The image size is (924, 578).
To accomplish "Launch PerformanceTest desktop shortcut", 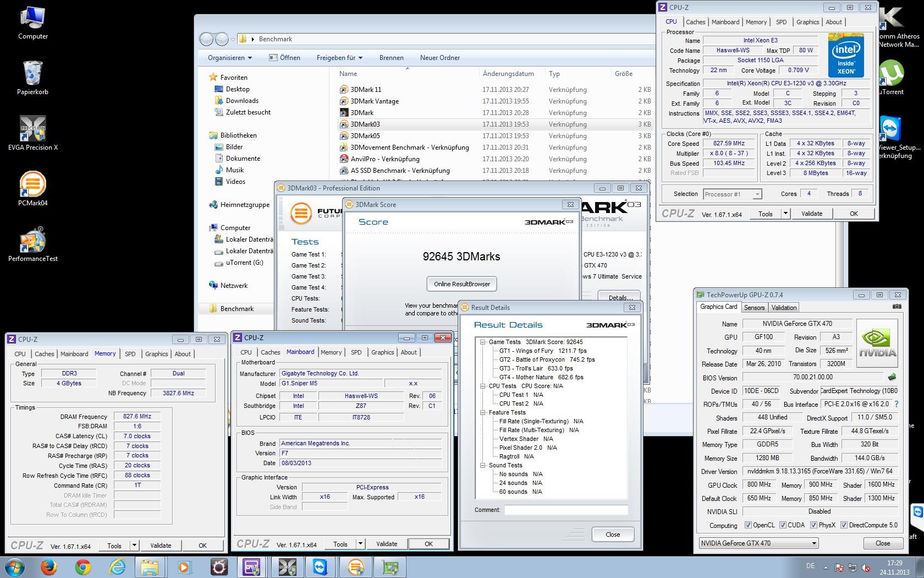I will [x=32, y=244].
